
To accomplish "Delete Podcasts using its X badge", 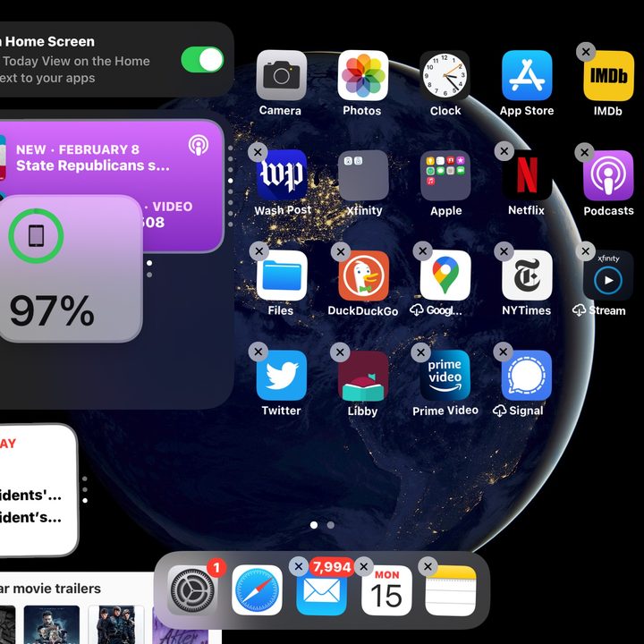I will (x=585, y=152).
